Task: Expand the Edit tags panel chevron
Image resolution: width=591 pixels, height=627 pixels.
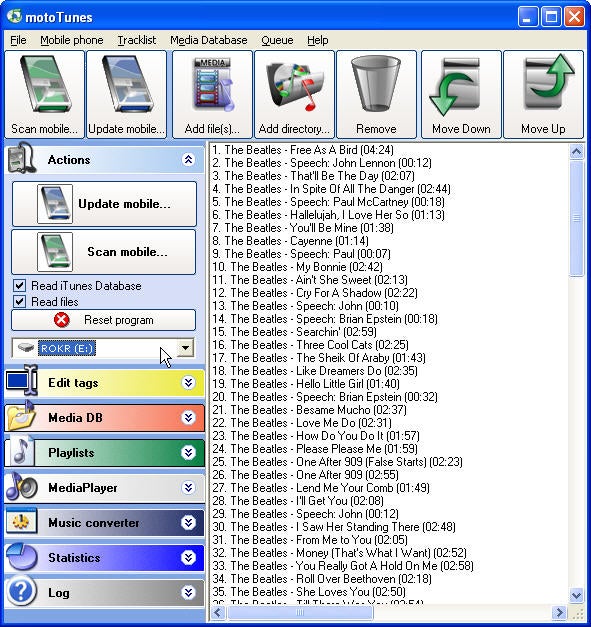Action: [188, 383]
